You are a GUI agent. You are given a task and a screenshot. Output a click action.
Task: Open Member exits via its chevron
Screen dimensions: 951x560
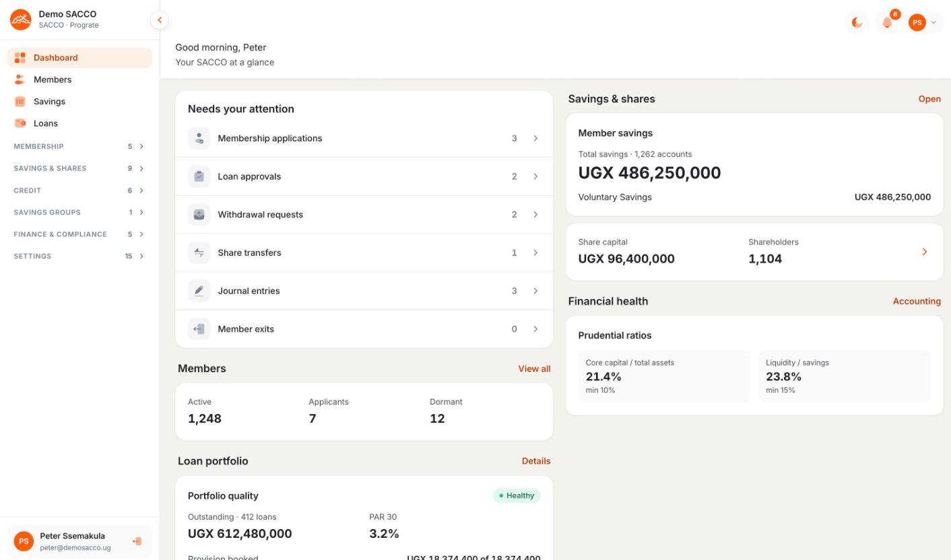point(535,329)
